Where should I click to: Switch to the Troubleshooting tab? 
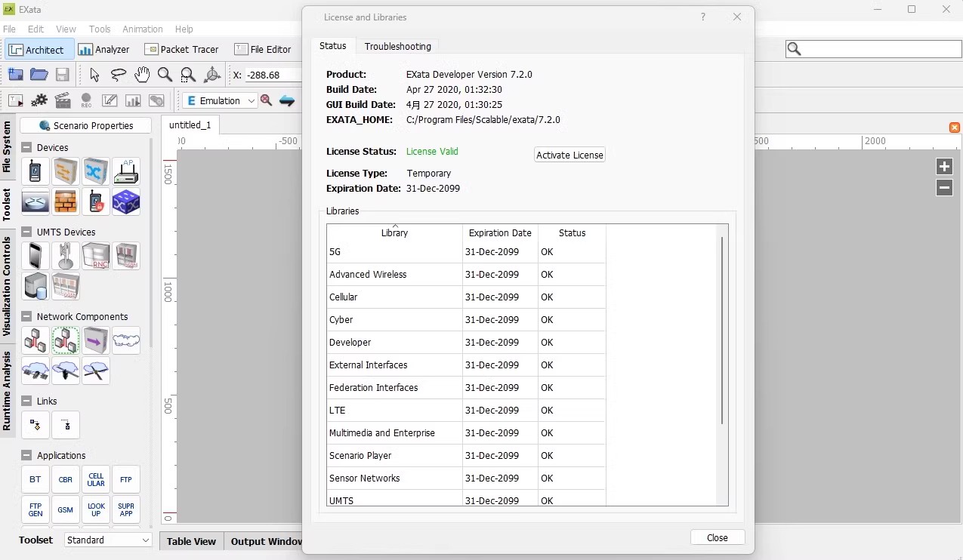pyautogui.click(x=398, y=46)
